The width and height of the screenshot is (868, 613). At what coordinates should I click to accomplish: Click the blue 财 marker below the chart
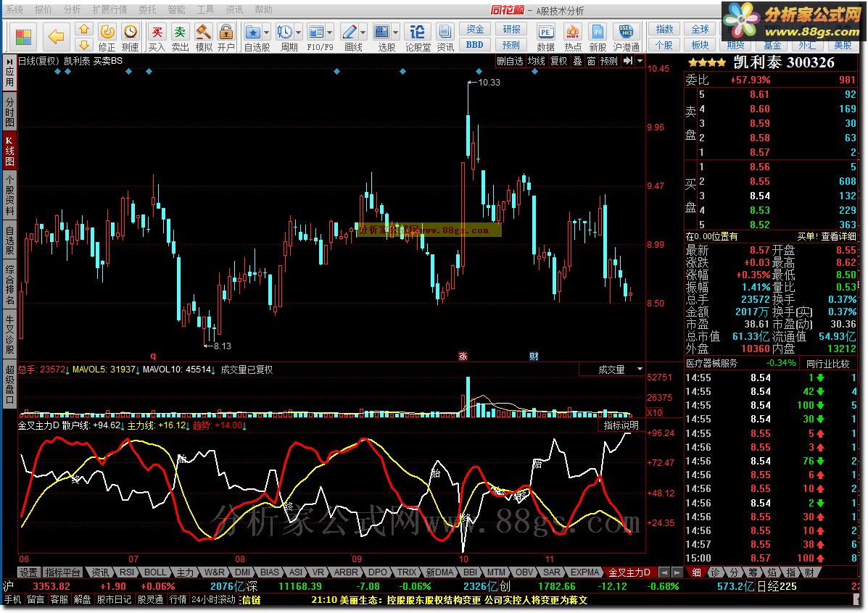(x=534, y=356)
